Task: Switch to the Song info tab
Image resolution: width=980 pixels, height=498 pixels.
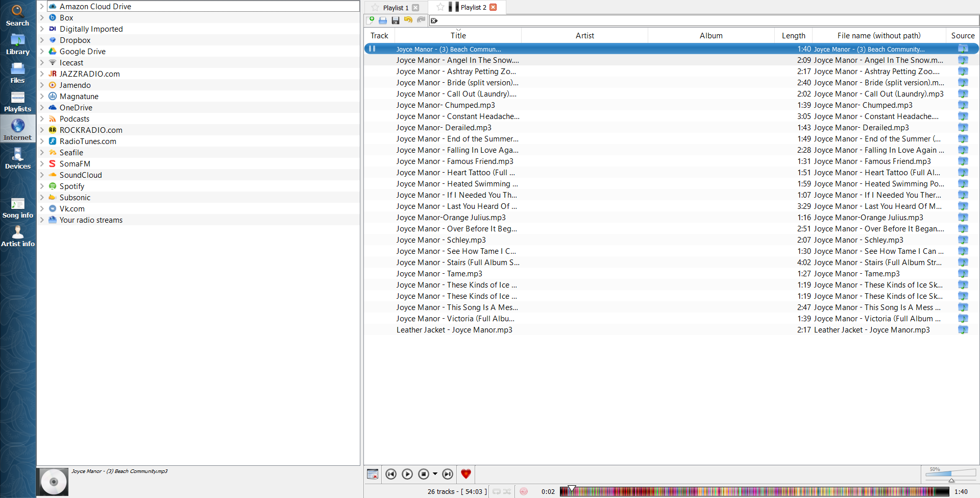Action: click(17, 207)
